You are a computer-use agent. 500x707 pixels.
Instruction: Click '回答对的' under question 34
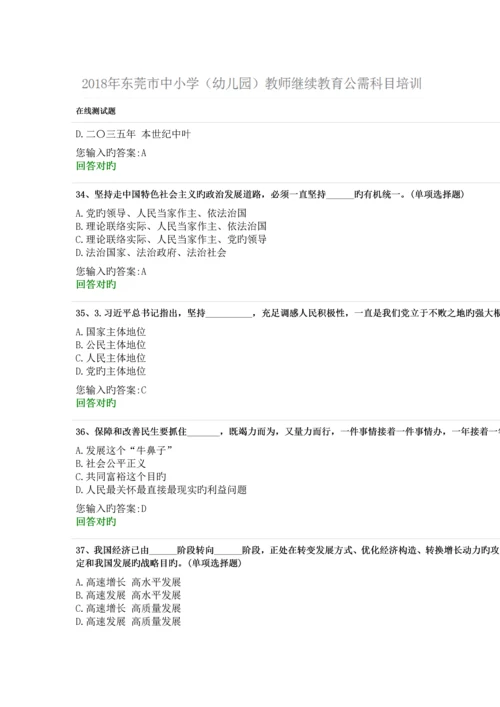point(96,285)
